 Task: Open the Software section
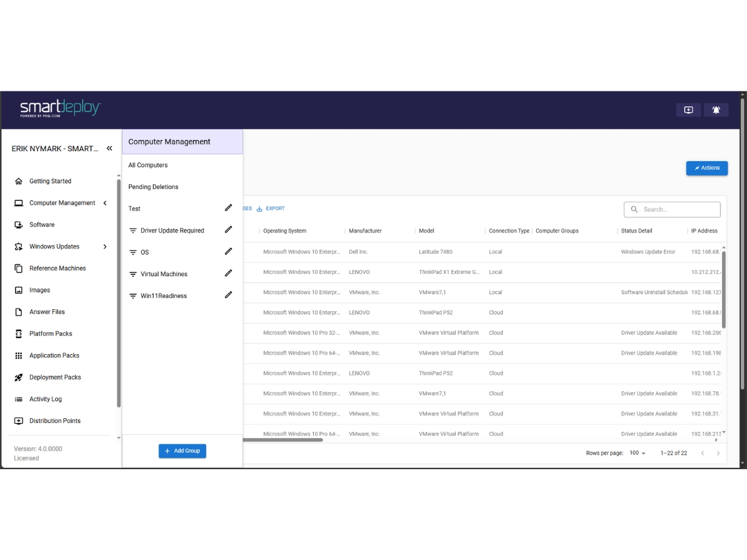coord(42,225)
